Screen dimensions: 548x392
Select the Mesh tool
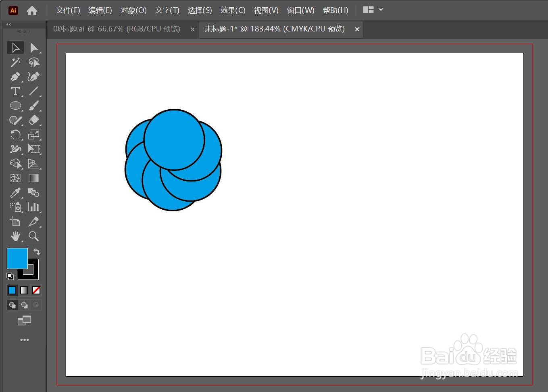[15, 178]
